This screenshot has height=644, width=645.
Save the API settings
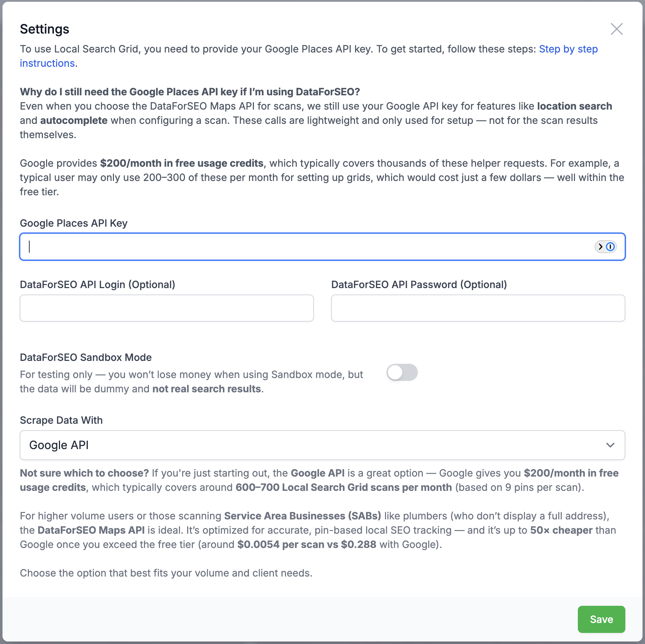[601, 619]
